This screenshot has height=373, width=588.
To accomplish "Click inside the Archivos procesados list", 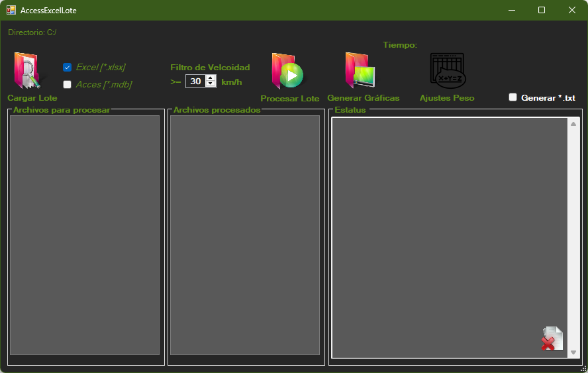I will pos(245,235).
